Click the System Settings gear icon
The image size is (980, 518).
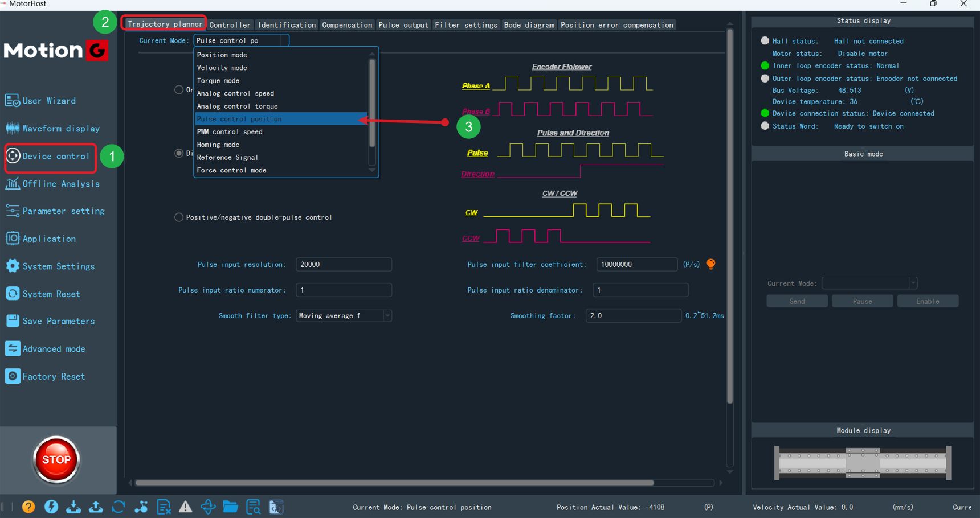click(x=13, y=266)
